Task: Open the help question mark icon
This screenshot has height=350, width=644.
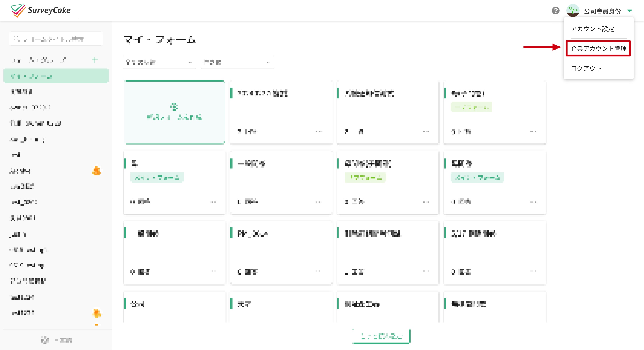Action: point(556,11)
